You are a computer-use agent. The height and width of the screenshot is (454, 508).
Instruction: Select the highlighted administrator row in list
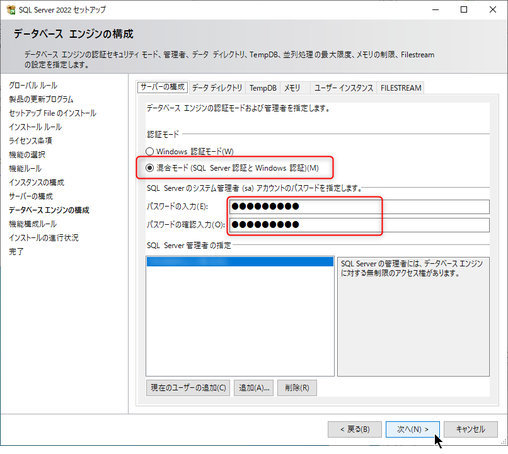(x=240, y=262)
